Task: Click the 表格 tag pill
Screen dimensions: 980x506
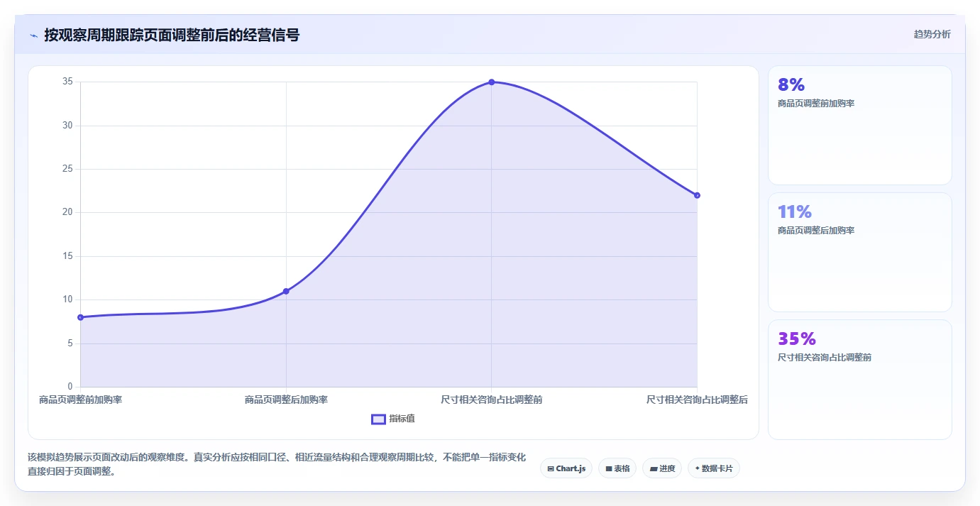Action: (x=617, y=468)
